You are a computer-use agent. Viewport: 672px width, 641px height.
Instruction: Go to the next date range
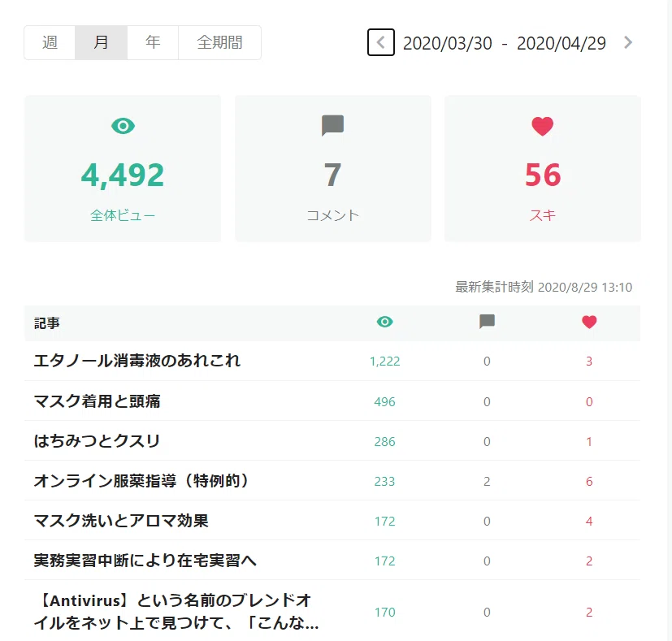pos(628,42)
